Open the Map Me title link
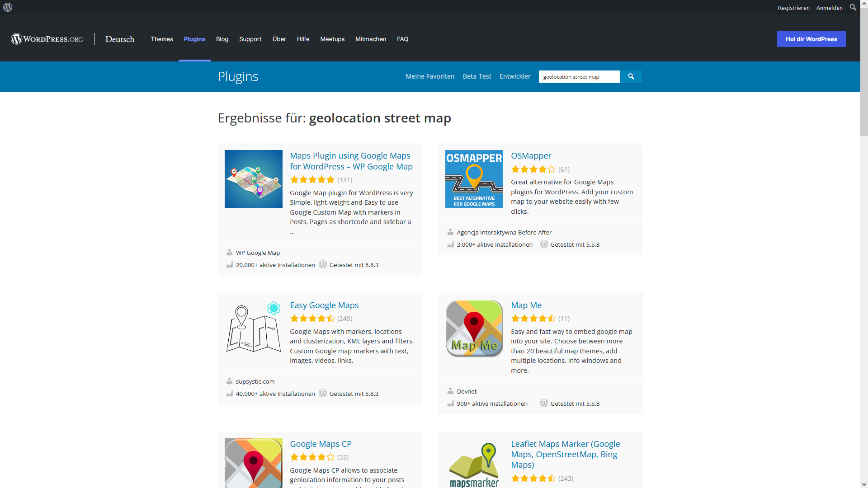The height and width of the screenshot is (488, 868). click(x=526, y=305)
